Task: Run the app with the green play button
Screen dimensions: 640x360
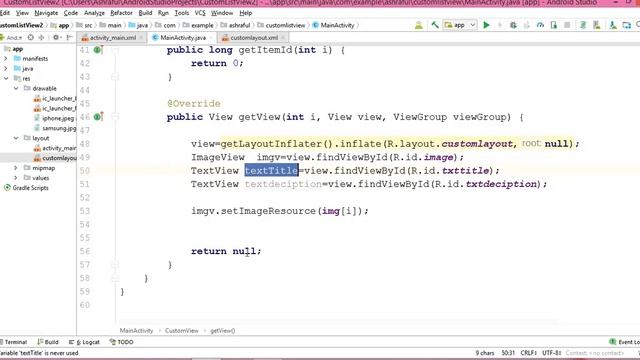Action: pos(486,25)
